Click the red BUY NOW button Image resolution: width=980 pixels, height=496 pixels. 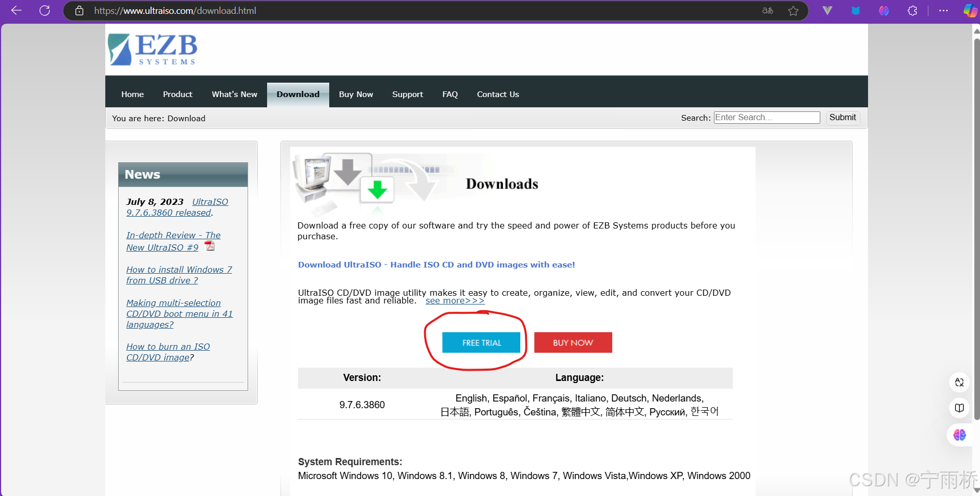(x=573, y=342)
